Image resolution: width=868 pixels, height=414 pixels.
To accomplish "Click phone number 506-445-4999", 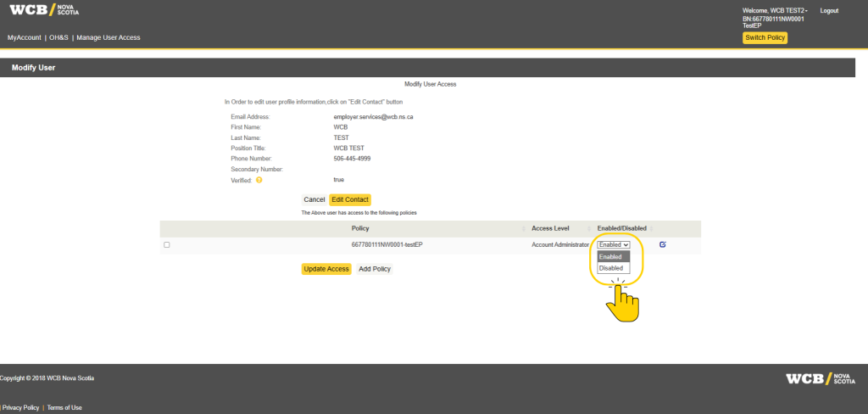I will click(x=352, y=159).
